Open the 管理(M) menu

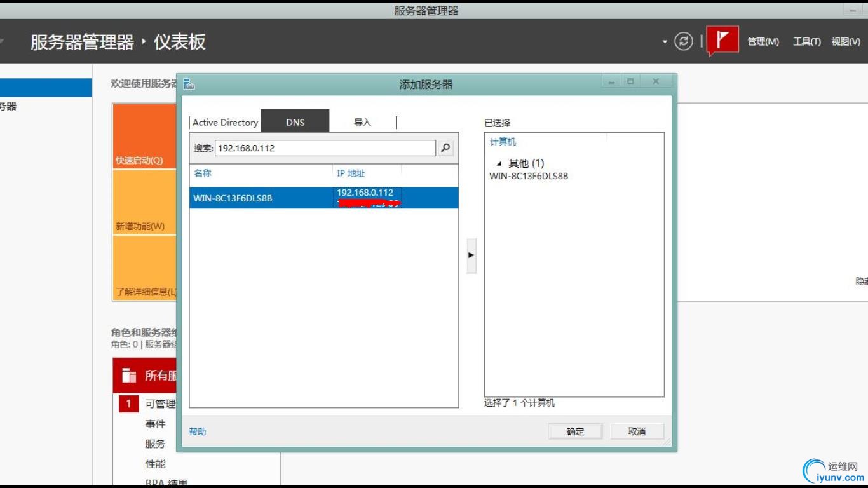pos(763,42)
